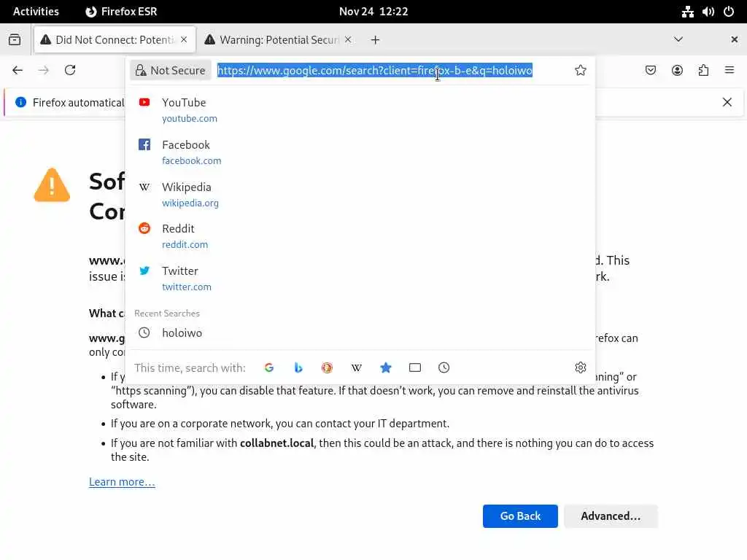Viewport: 747px width, 560px height.
Task: Search bookmarks with the star shortcut
Action: 386,367
